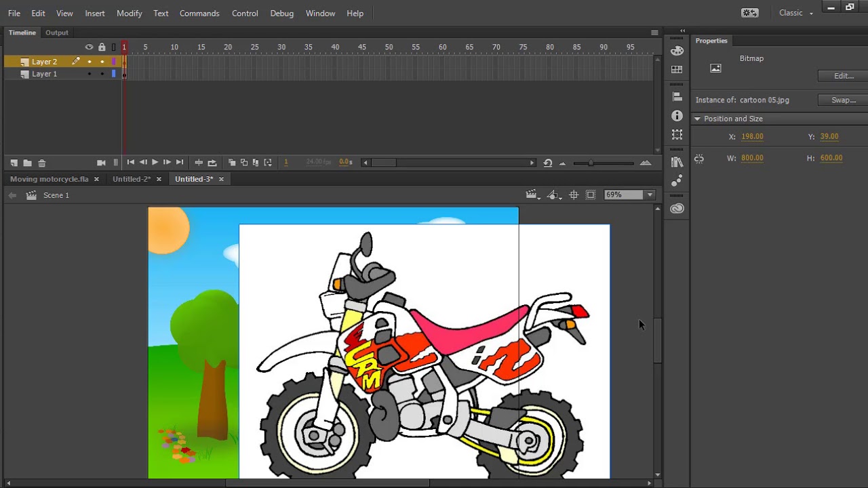Click the New Folder icon in the timeline
This screenshot has height=488, width=868.
[27, 163]
